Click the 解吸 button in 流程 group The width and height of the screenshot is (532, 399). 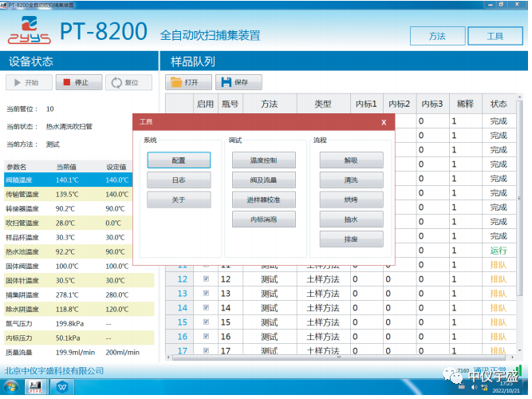351,160
